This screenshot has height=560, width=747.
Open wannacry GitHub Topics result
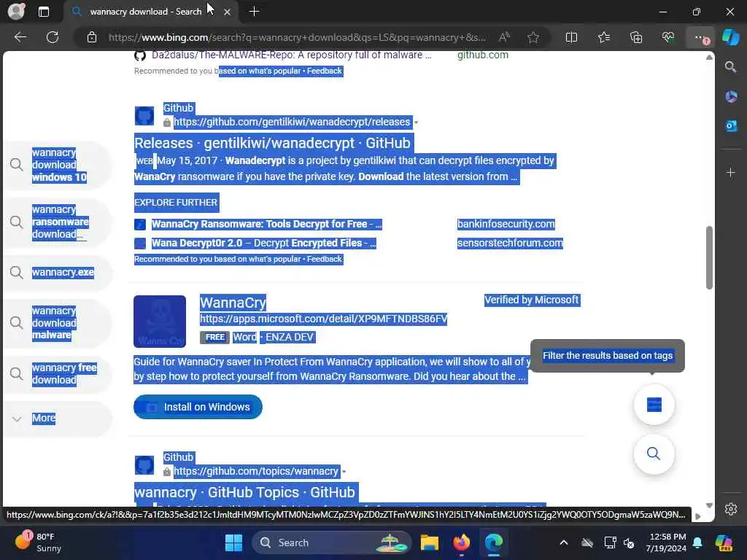(244, 492)
